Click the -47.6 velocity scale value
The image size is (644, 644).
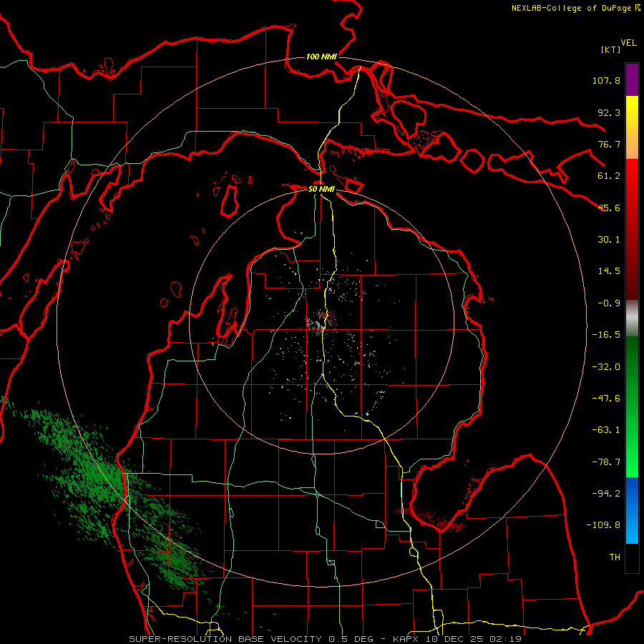[606, 399]
